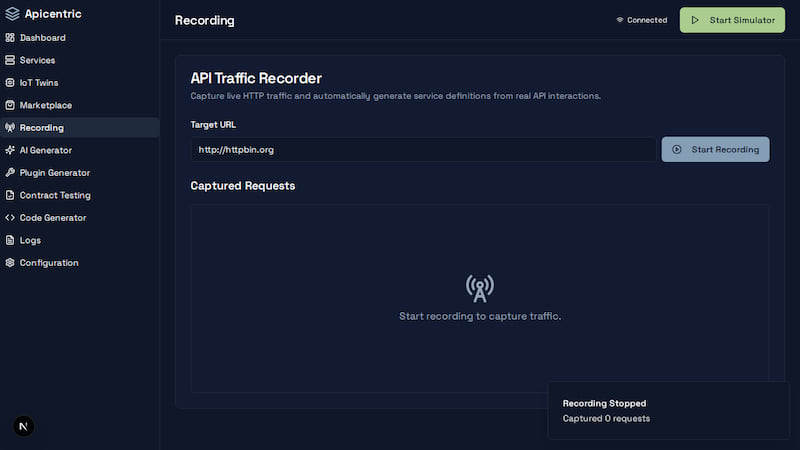Click the Apicentric logo icon
Viewport: 800px width, 450px height.
click(12, 14)
